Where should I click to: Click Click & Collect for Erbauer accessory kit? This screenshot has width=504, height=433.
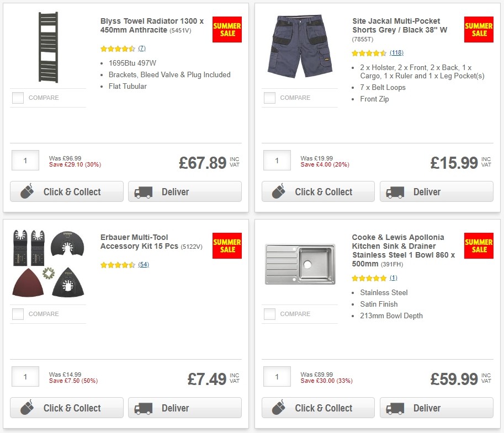click(x=66, y=408)
